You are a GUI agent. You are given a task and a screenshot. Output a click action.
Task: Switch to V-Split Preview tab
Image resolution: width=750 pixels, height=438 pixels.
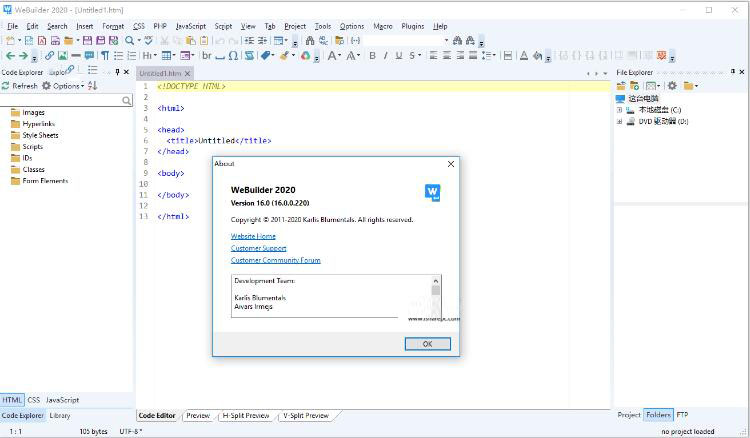tap(306, 416)
